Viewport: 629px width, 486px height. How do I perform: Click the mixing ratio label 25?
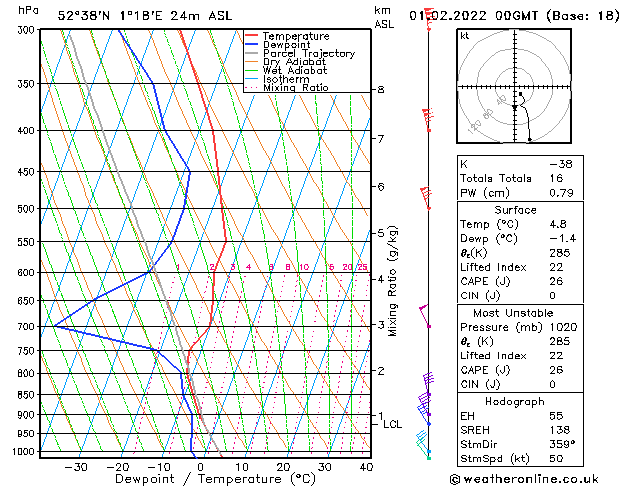pyautogui.click(x=362, y=267)
